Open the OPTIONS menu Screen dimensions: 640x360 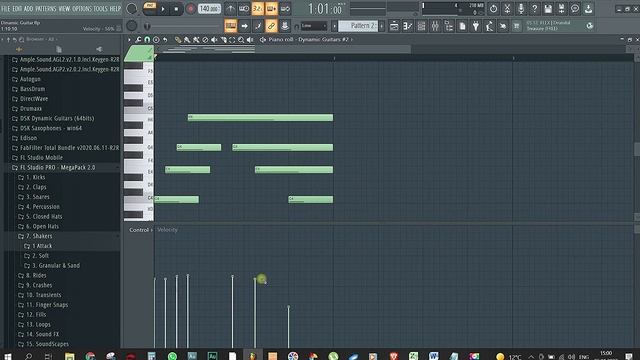pos(82,9)
